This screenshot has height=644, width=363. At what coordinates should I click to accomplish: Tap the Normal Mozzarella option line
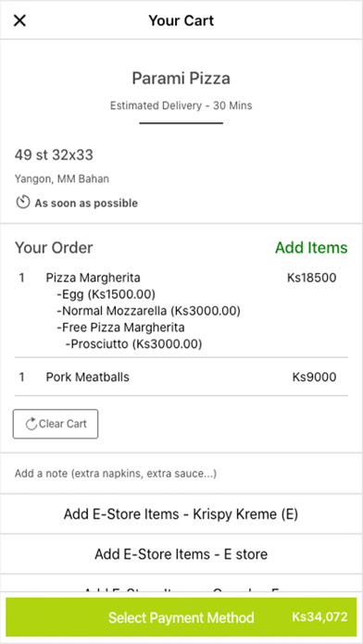pos(148,311)
